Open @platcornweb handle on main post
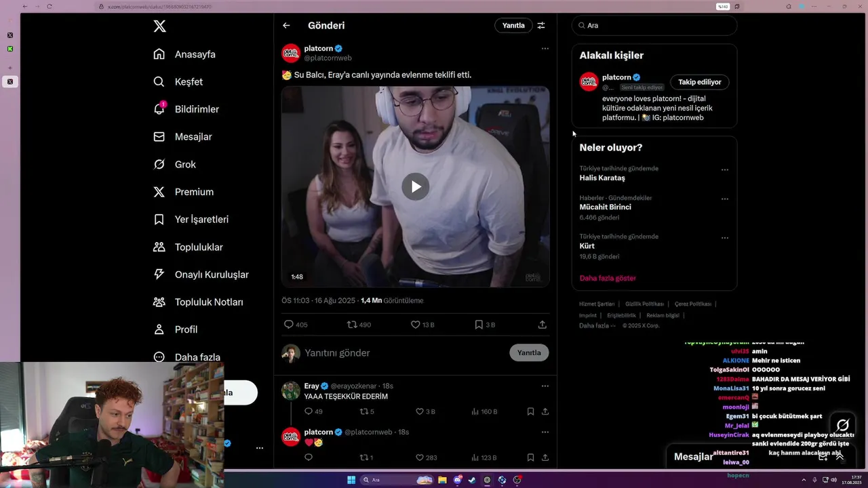Viewport: 868px width, 488px height. (328, 58)
